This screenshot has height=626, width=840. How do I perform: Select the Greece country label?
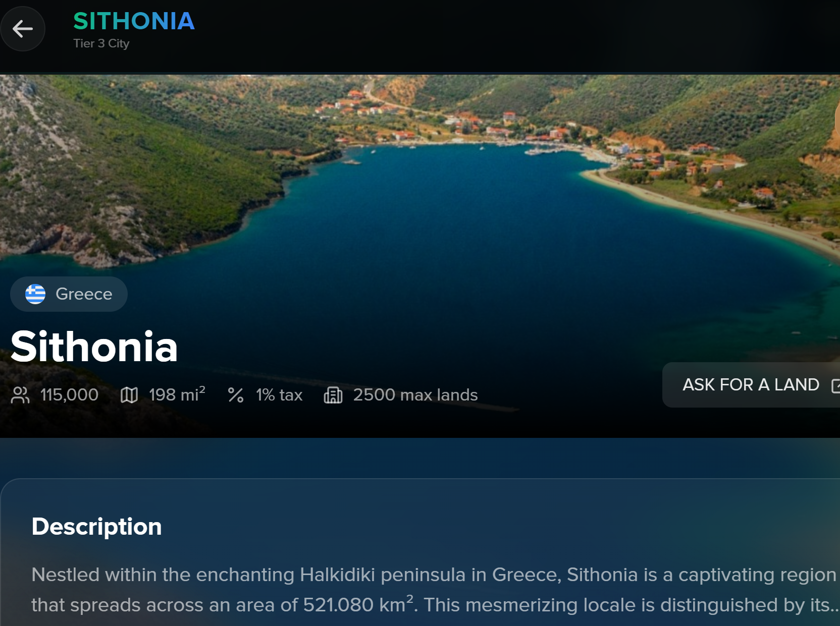pyautogui.click(x=84, y=294)
